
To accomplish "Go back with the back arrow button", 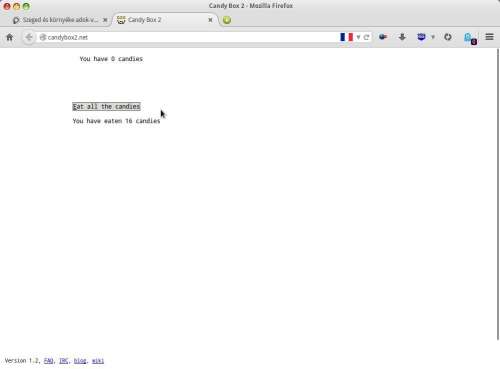I will pos(29,37).
